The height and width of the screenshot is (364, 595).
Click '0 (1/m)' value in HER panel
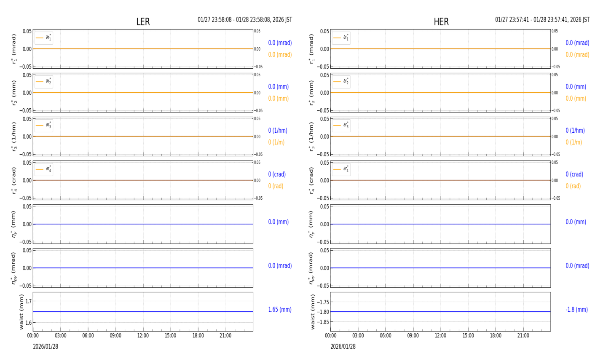coord(574,142)
